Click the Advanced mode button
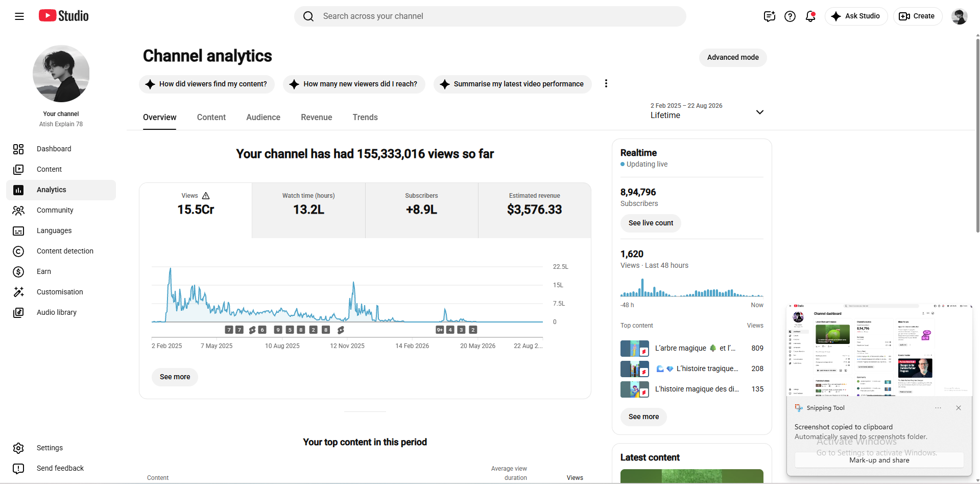 pos(733,57)
